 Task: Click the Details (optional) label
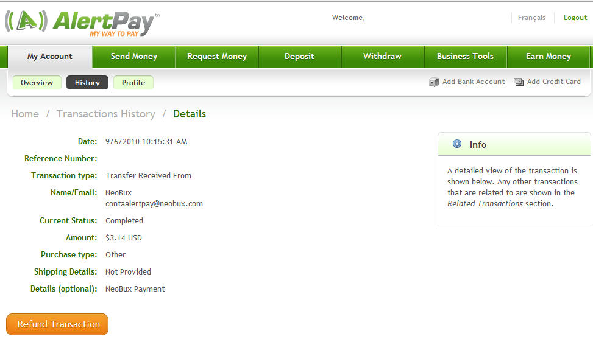coord(64,289)
